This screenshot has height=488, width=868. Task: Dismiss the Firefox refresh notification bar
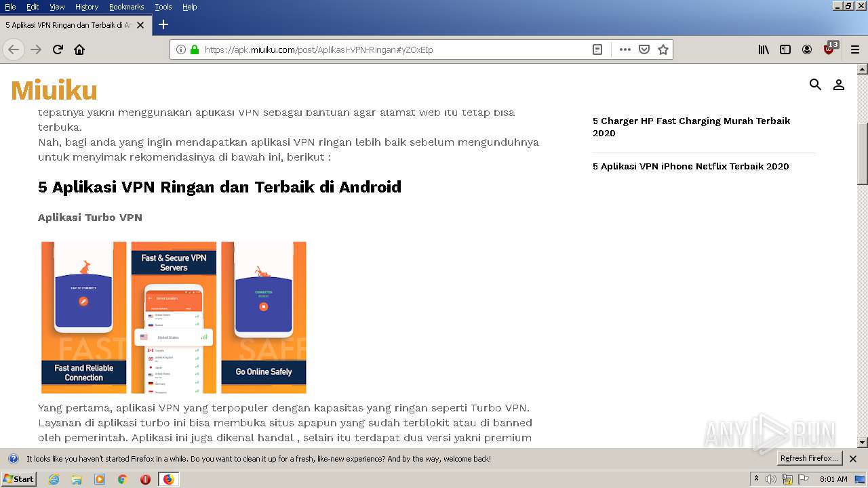(x=853, y=459)
